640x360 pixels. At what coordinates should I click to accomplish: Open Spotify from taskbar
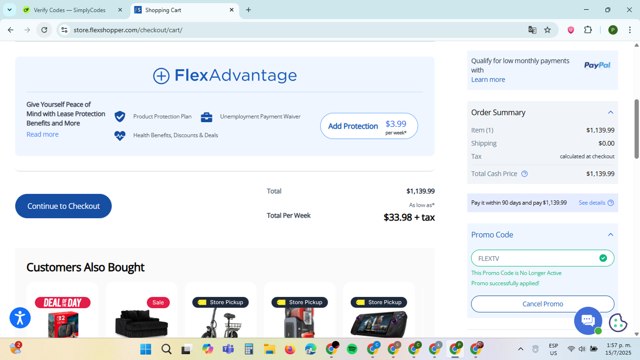click(352, 349)
